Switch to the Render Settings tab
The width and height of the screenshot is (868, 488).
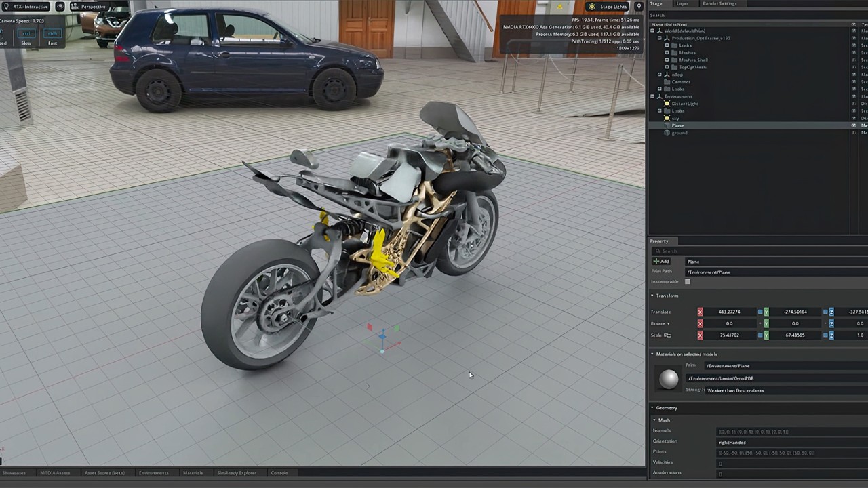coord(720,3)
